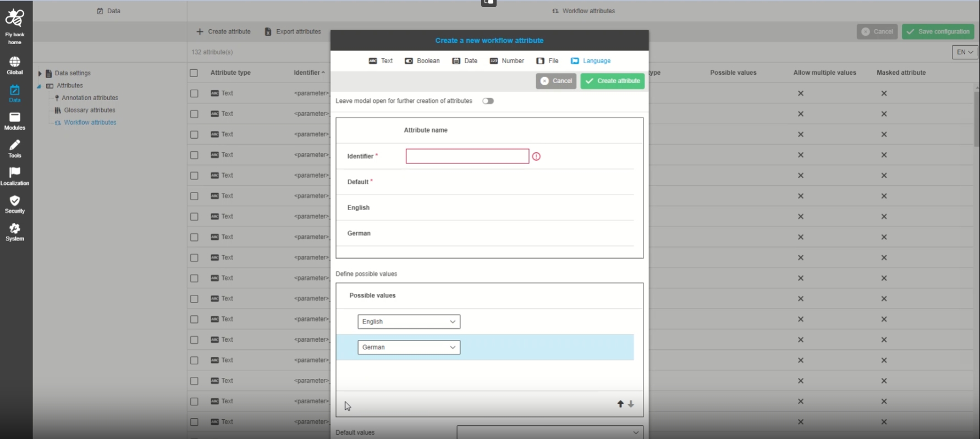
Task: Click the red identifier error warning icon
Action: 536,156
